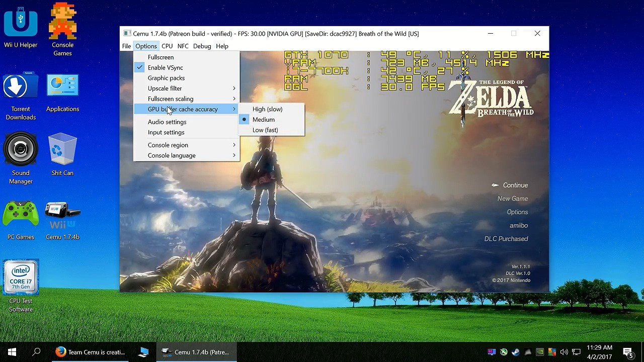Open Input settings

point(186,133)
